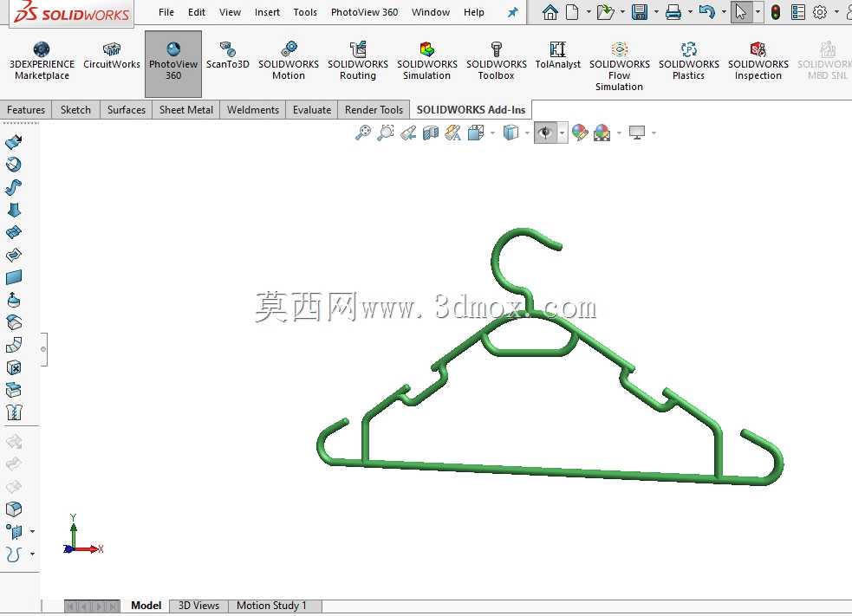The width and height of the screenshot is (852, 616).
Task: Pin the menu bar with pushpin
Action: point(512,12)
